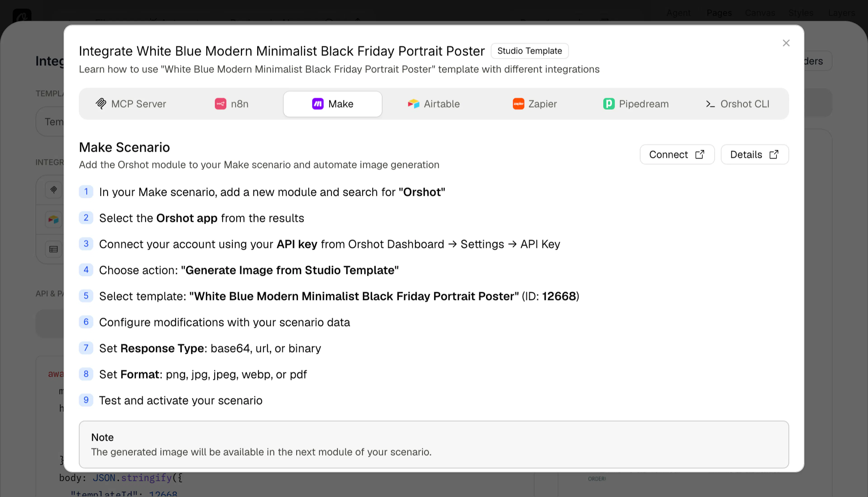Open the Zapier integration tab
The width and height of the screenshot is (868, 497).
click(x=535, y=104)
